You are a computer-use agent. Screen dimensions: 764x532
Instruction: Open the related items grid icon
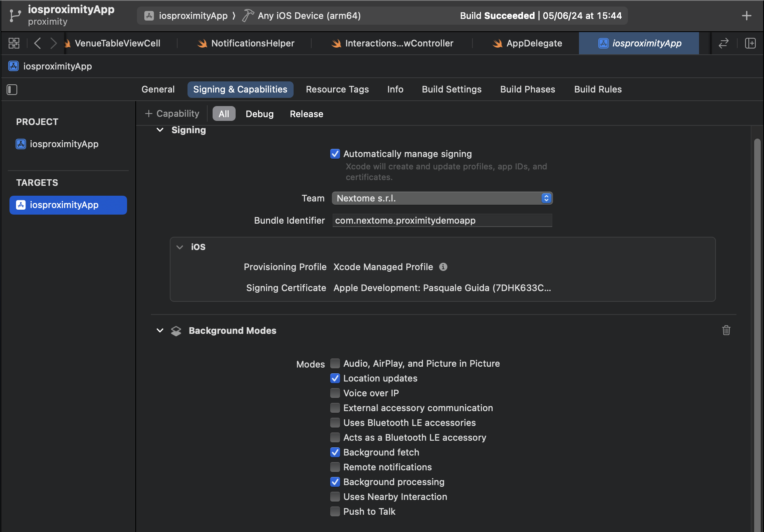(x=14, y=43)
